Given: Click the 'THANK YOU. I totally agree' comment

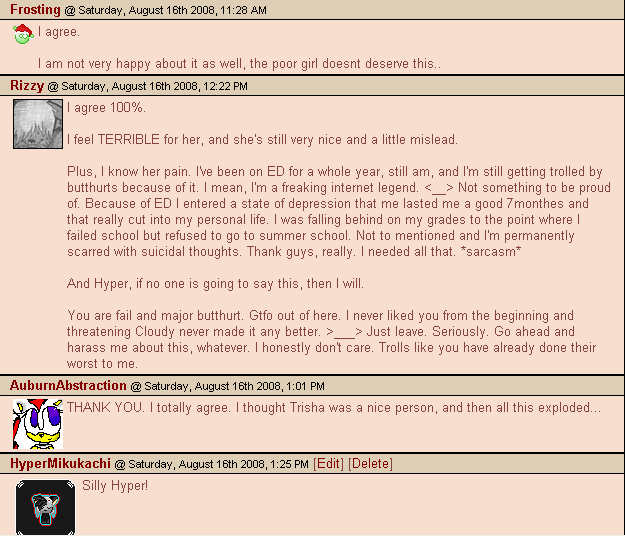Looking at the screenshot, I should coord(334,408).
